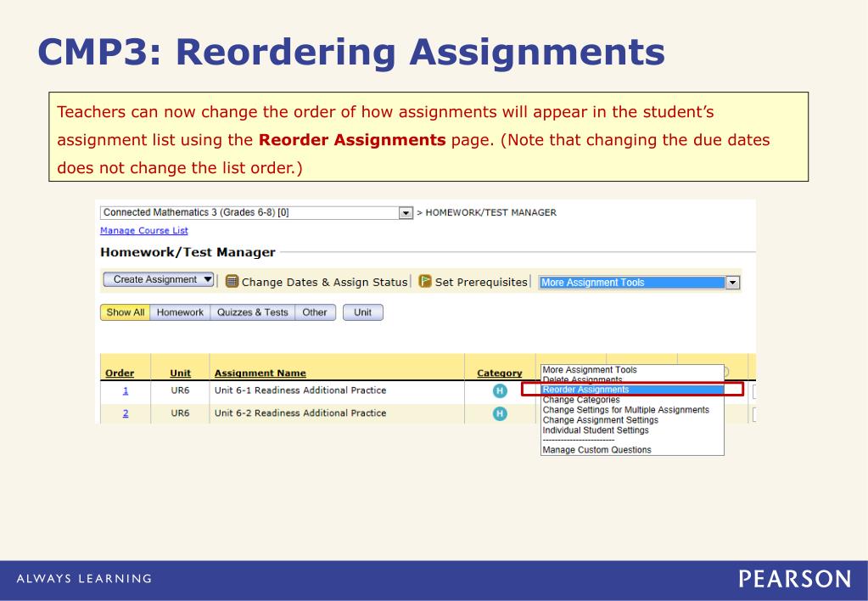Click Unit 6-2 Readiness Additional Practice
The width and height of the screenshot is (868, 601).
pos(300,413)
